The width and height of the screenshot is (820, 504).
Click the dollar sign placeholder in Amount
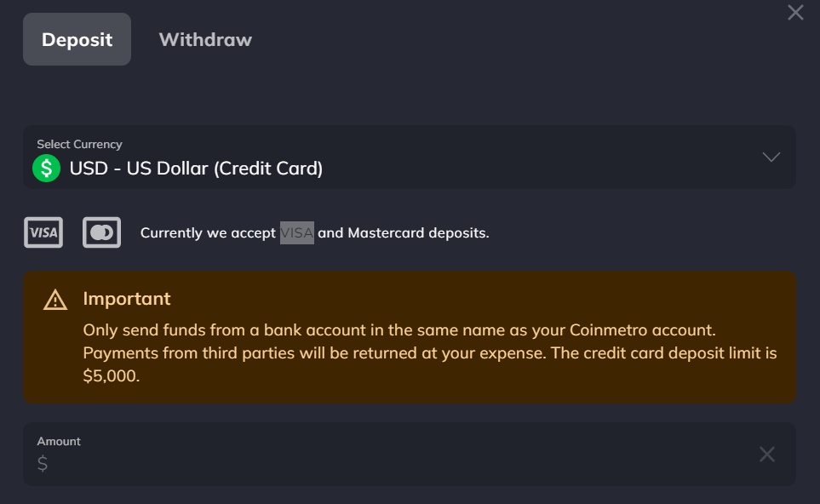(43, 464)
